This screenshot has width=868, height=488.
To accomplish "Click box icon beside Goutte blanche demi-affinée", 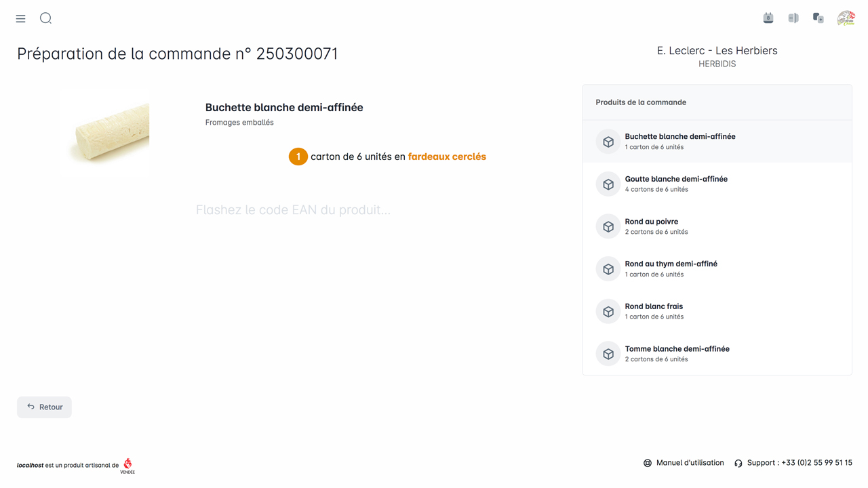I will pyautogui.click(x=608, y=184).
